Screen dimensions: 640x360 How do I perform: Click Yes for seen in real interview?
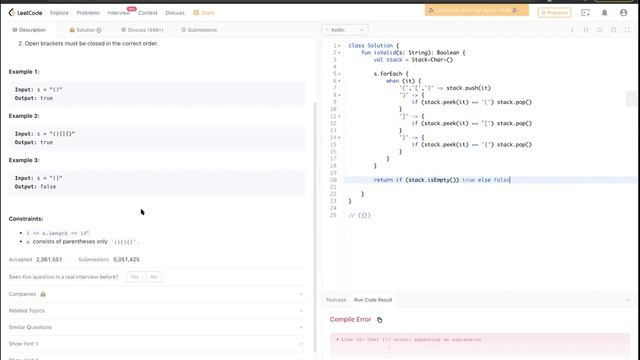click(x=134, y=277)
